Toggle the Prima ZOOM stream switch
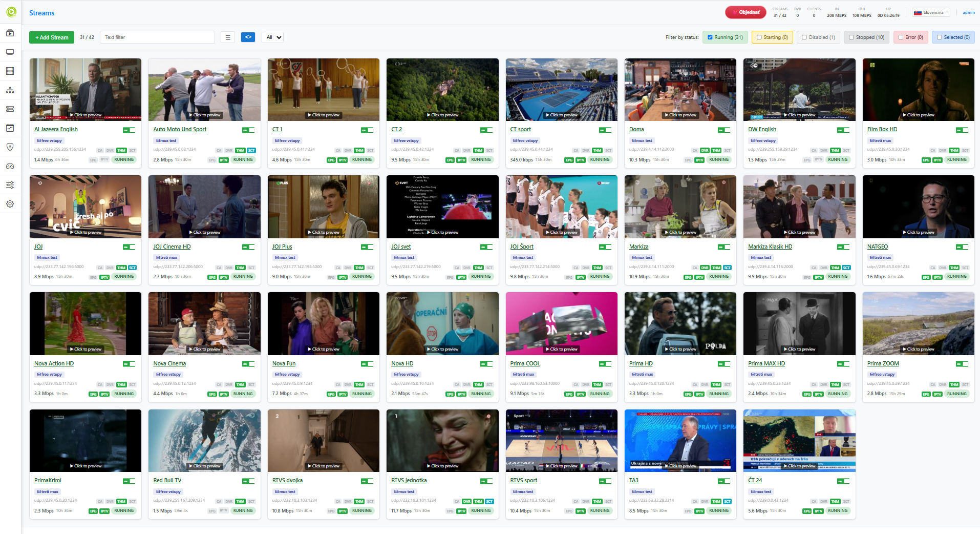The height and width of the screenshot is (534, 980). [962, 364]
